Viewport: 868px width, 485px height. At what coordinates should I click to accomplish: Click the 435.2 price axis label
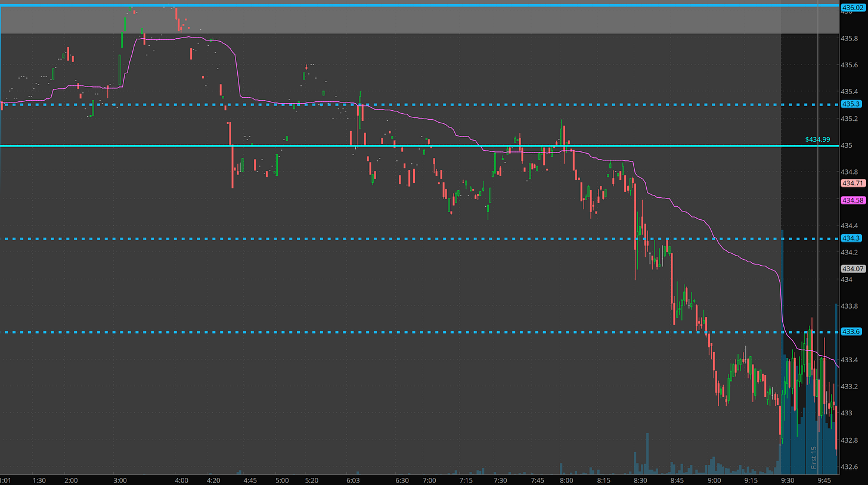click(849, 119)
